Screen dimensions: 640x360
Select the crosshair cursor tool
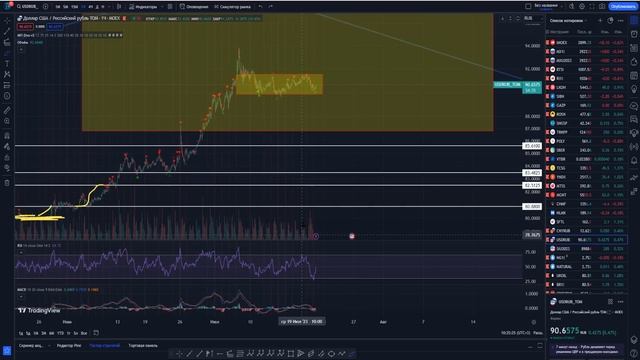pyautogui.click(x=7, y=20)
